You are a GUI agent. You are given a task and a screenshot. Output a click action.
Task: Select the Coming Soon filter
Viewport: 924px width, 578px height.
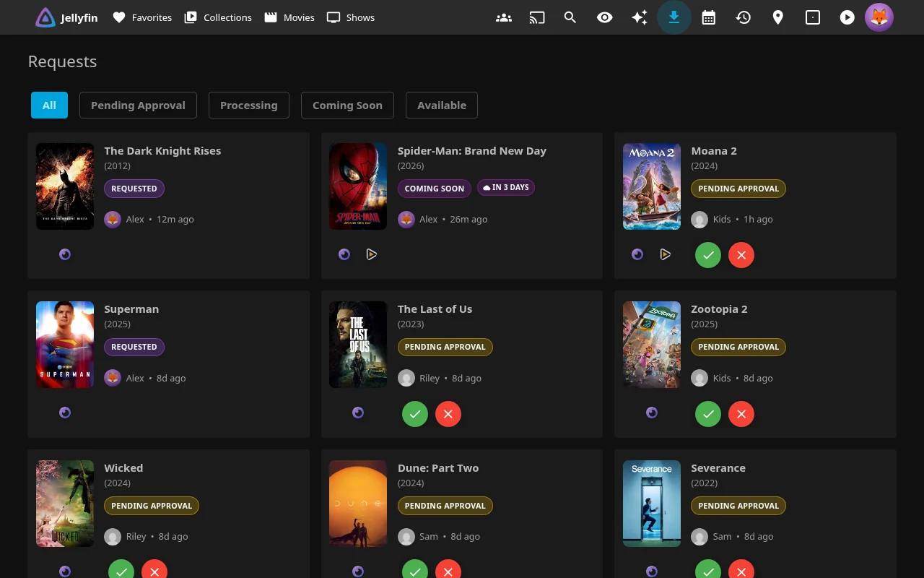coord(347,105)
